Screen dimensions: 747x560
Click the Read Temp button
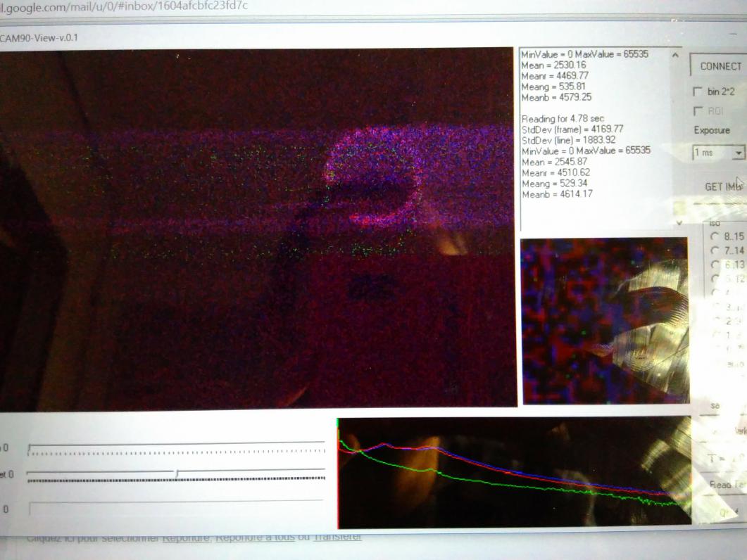(x=725, y=485)
